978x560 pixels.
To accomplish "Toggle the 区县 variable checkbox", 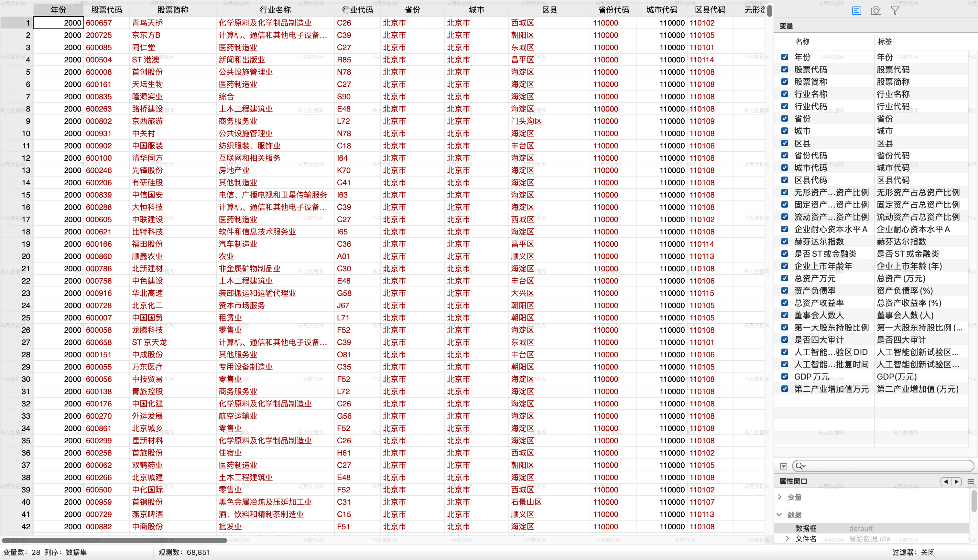I will [785, 143].
